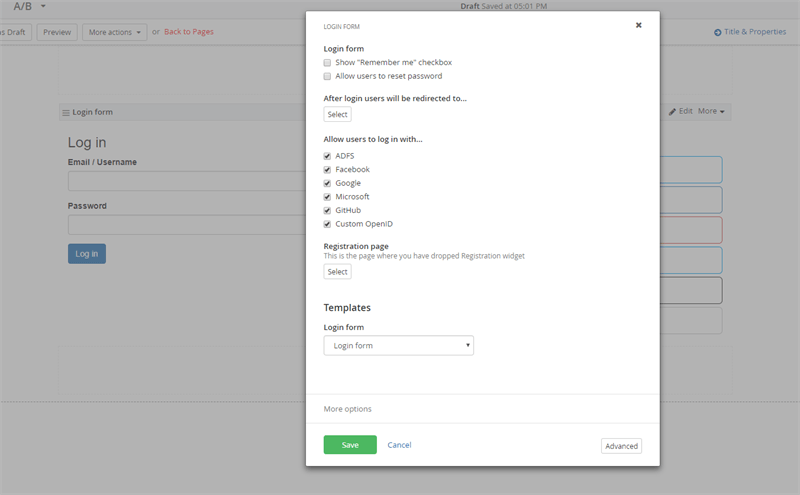Uncheck the GitHub login option
Image resolution: width=800 pixels, height=495 pixels.
pos(327,210)
